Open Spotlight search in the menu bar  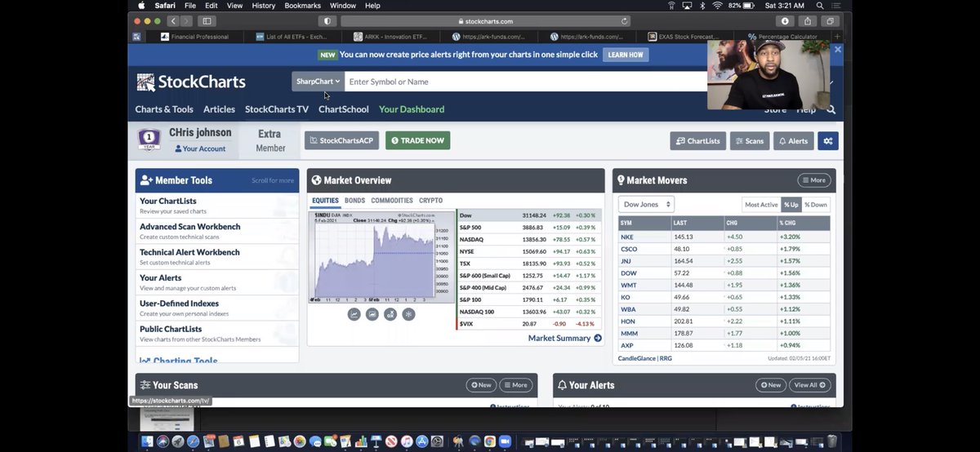tap(820, 6)
